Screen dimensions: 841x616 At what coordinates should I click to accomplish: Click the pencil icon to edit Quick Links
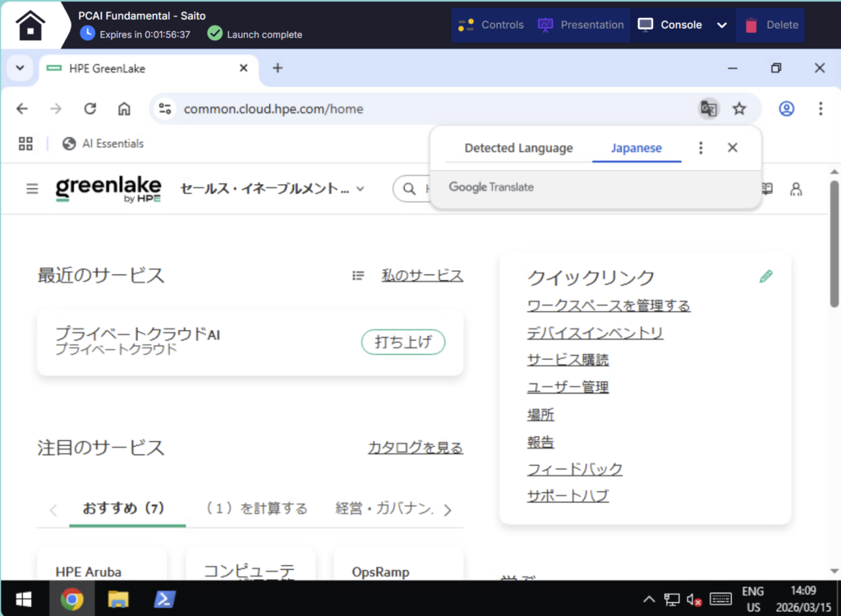click(766, 277)
